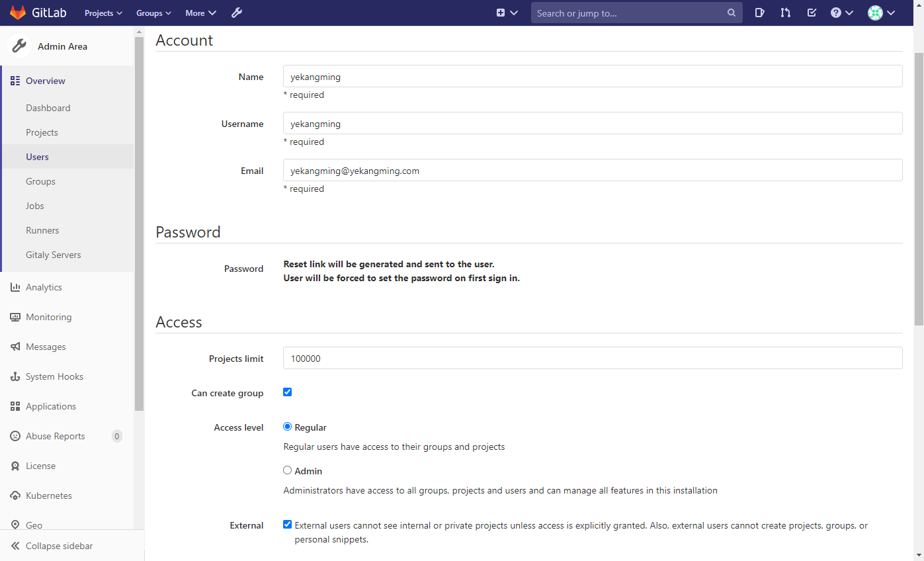Open Abuse Reports
The height and width of the screenshot is (561, 924).
(55, 435)
